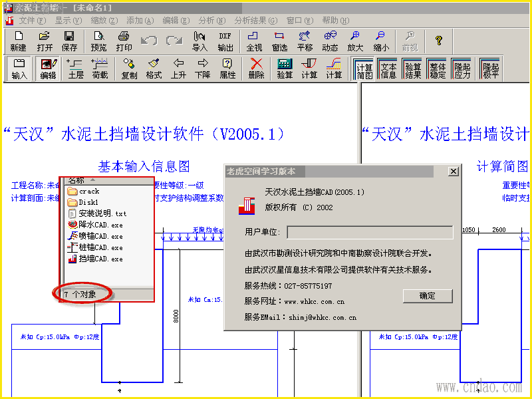Click the red X 删除 delete icon
The height and width of the screenshot is (399, 532).
(256, 68)
